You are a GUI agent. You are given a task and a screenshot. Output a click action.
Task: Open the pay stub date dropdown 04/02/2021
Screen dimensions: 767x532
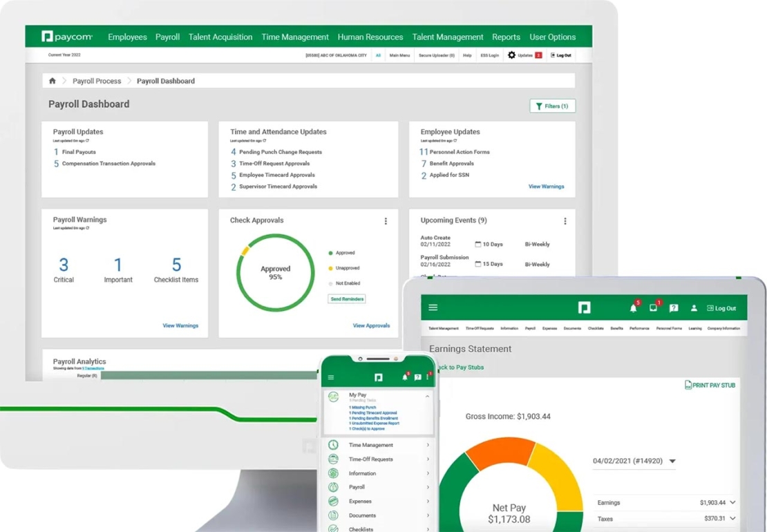[633, 461]
